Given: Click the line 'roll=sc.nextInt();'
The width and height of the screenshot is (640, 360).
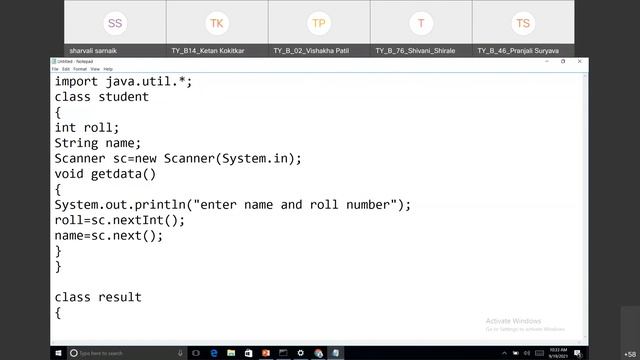Looking at the screenshot, I should 120,220.
